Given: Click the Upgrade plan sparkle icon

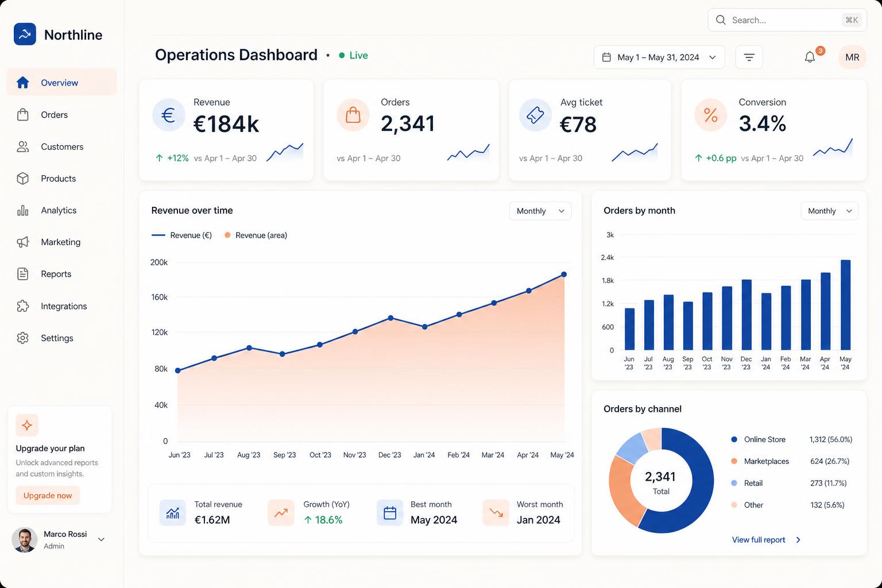Looking at the screenshot, I should pos(27,425).
